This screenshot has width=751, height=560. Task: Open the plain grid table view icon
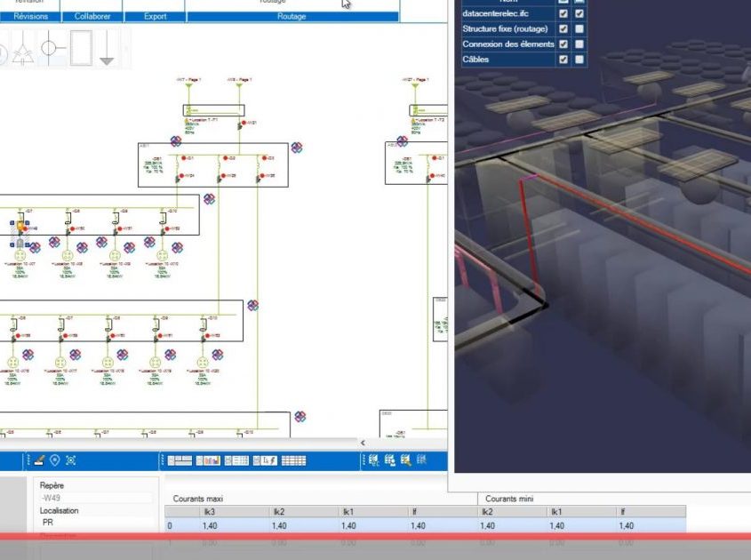(x=293, y=460)
